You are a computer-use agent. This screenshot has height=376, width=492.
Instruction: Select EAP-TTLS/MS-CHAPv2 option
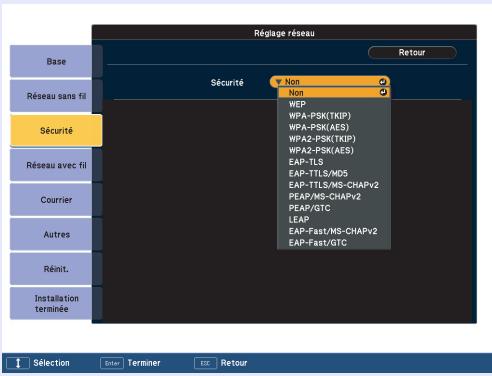(x=334, y=185)
